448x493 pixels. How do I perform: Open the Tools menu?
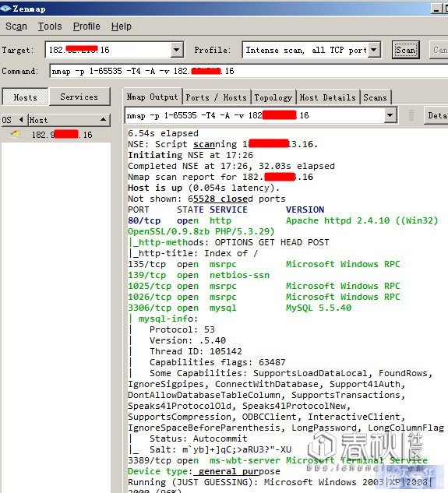pyautogui.click(x=50, y=26)
